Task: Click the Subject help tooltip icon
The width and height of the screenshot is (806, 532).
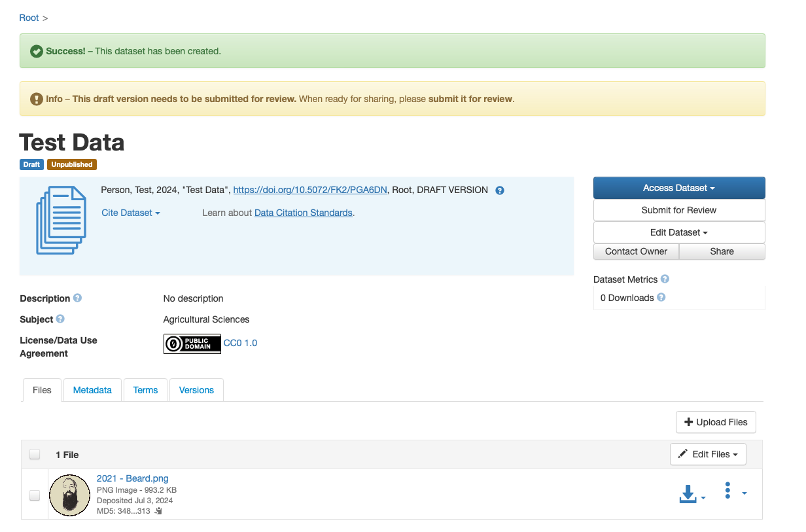Action: 60,319
